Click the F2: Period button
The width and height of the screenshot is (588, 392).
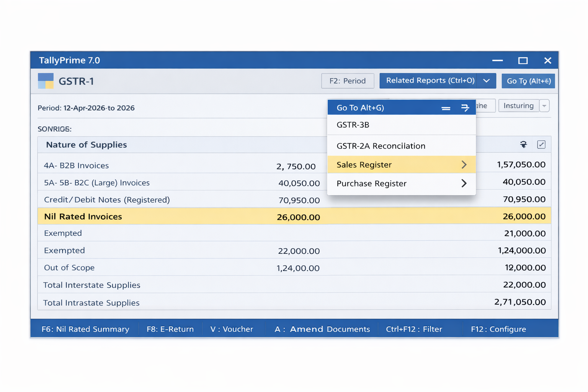pos(348,81)
